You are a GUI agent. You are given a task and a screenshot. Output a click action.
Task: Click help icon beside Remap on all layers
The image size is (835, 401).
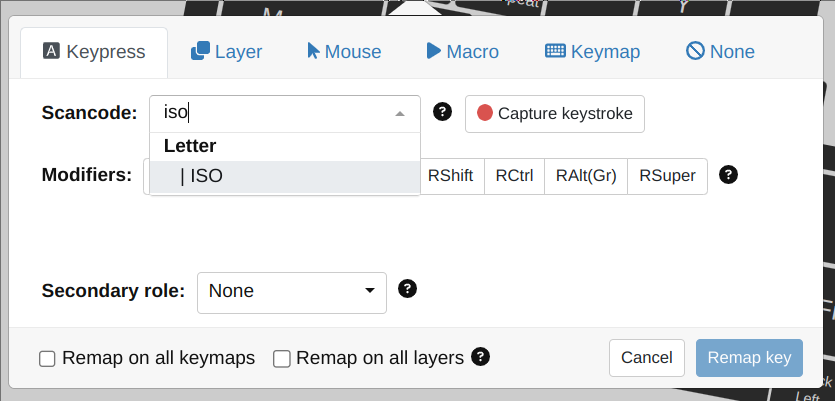481,356
